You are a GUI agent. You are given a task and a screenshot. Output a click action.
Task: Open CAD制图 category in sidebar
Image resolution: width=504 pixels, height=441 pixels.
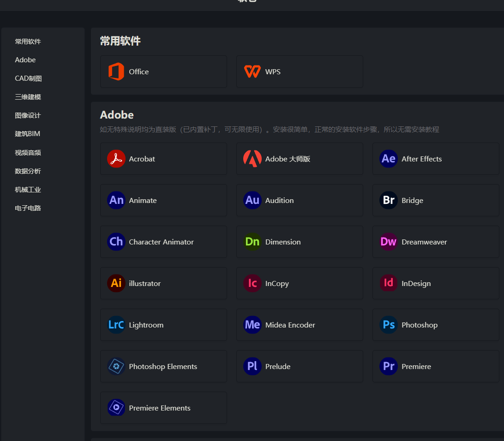[x=28, y=78]
